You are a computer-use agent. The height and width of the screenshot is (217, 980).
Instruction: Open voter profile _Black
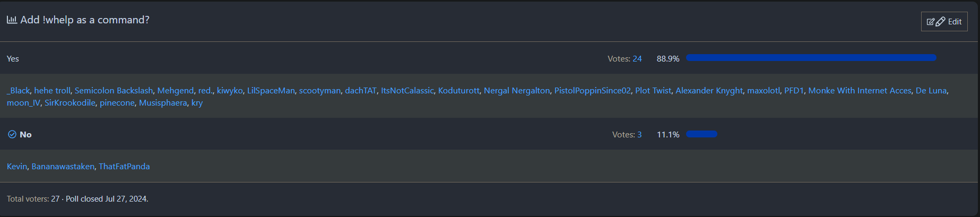(x=19, y=91)
